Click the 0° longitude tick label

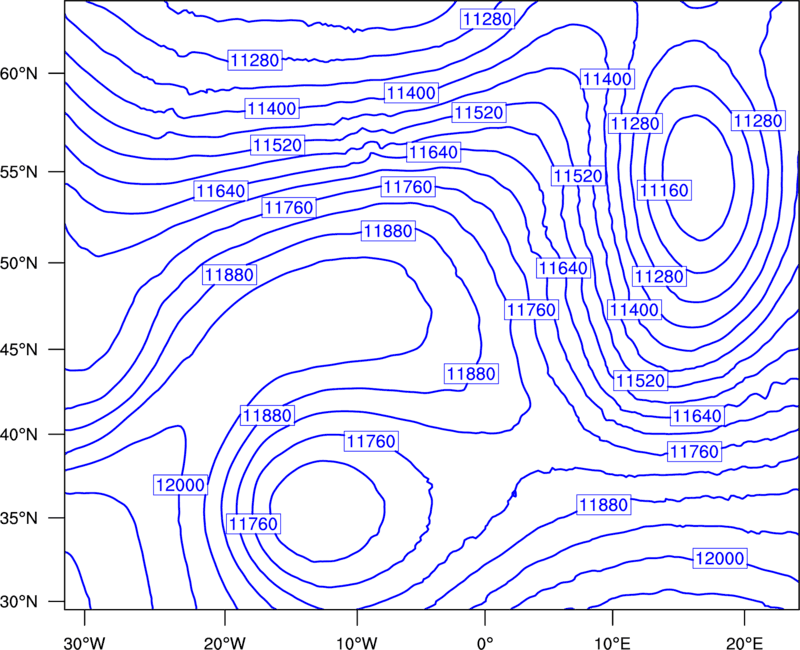(x=485, y=642)
